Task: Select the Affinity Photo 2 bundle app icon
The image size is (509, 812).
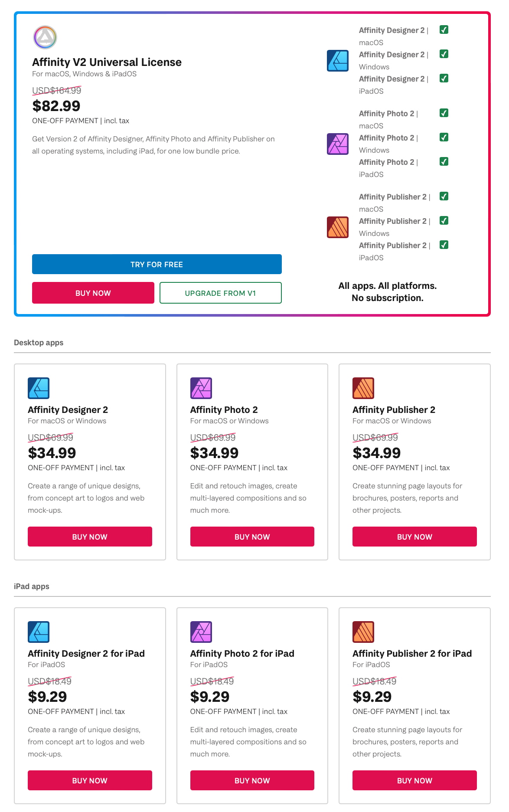Action: click(x=337, y=144)
